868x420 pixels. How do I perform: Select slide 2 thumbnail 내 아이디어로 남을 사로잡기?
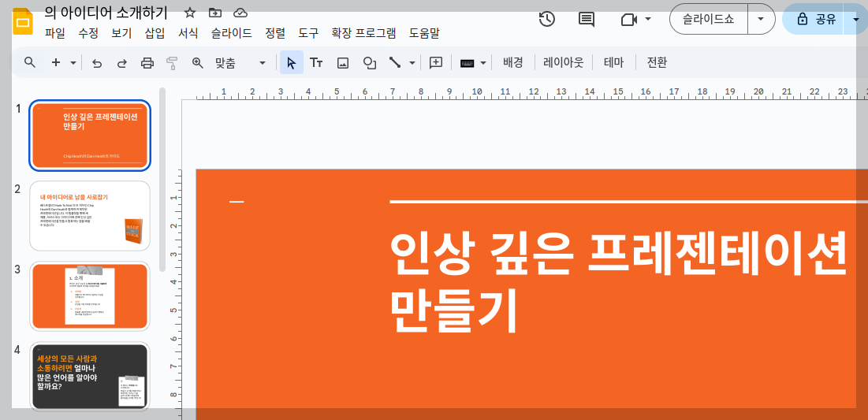[90, 216]
